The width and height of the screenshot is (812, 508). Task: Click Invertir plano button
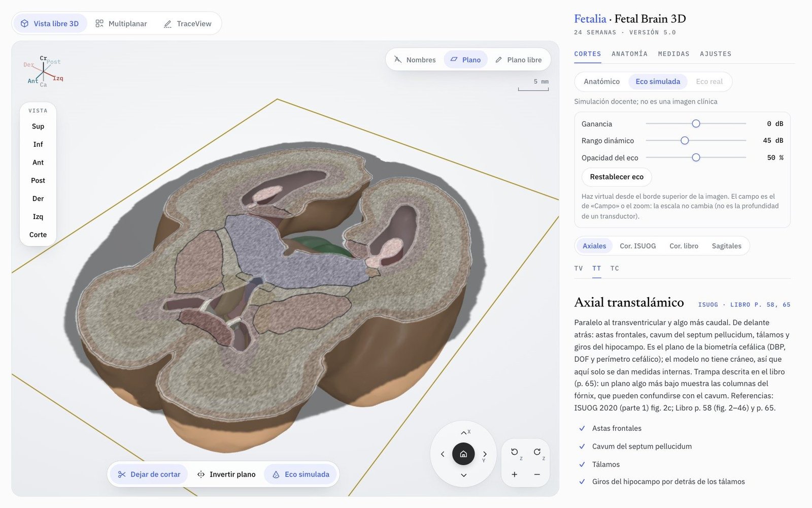(x=226, y=474)
